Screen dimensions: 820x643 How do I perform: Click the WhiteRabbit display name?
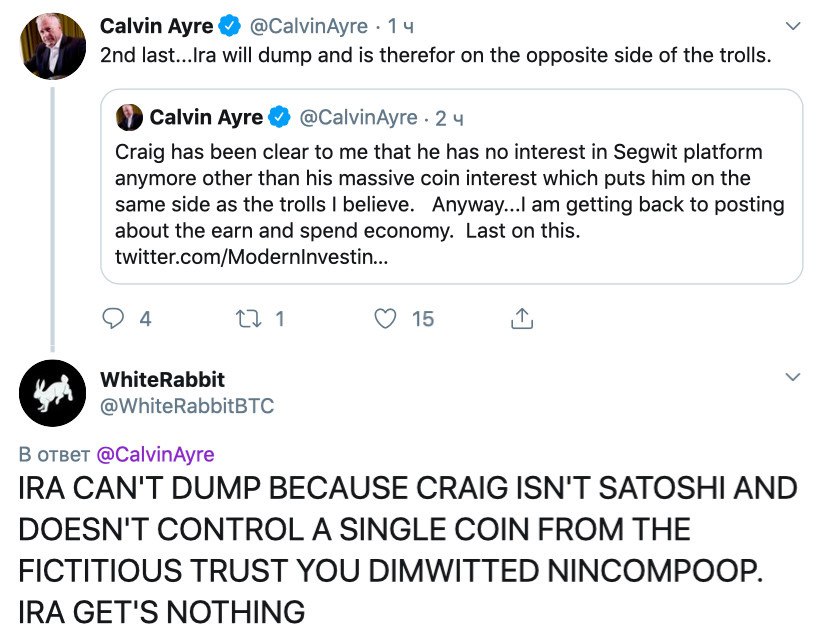(x=162, y=380)
